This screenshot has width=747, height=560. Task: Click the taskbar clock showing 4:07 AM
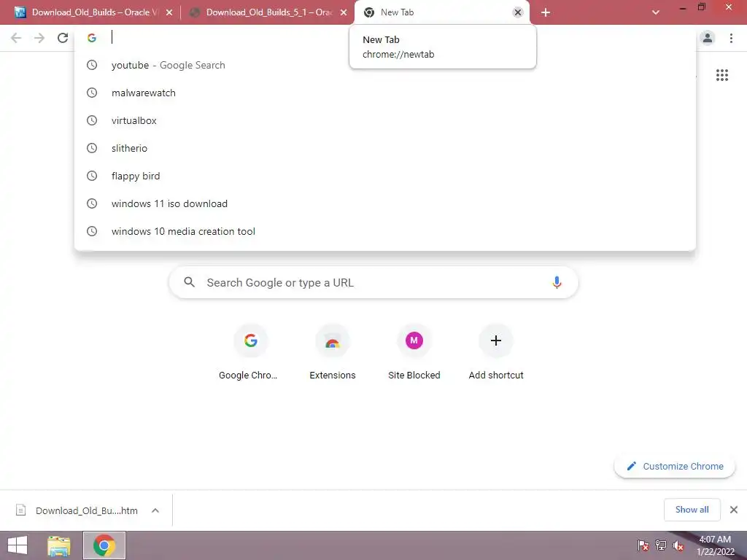coord(715,545)
